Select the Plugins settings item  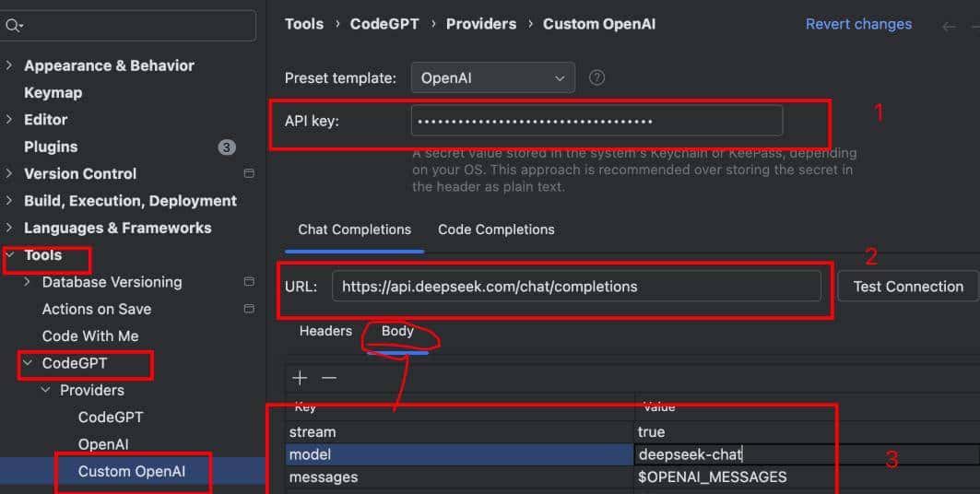51,147
